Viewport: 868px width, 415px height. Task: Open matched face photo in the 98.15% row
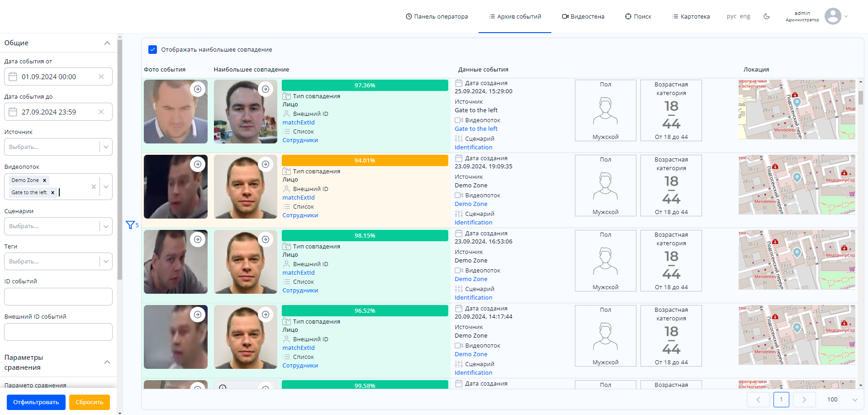[x=246, y=262]
